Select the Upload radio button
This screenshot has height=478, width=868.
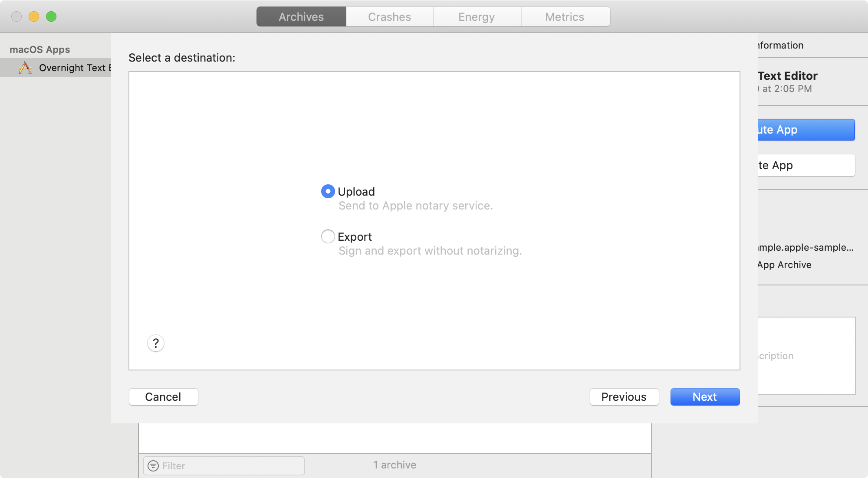coord(327,191)
